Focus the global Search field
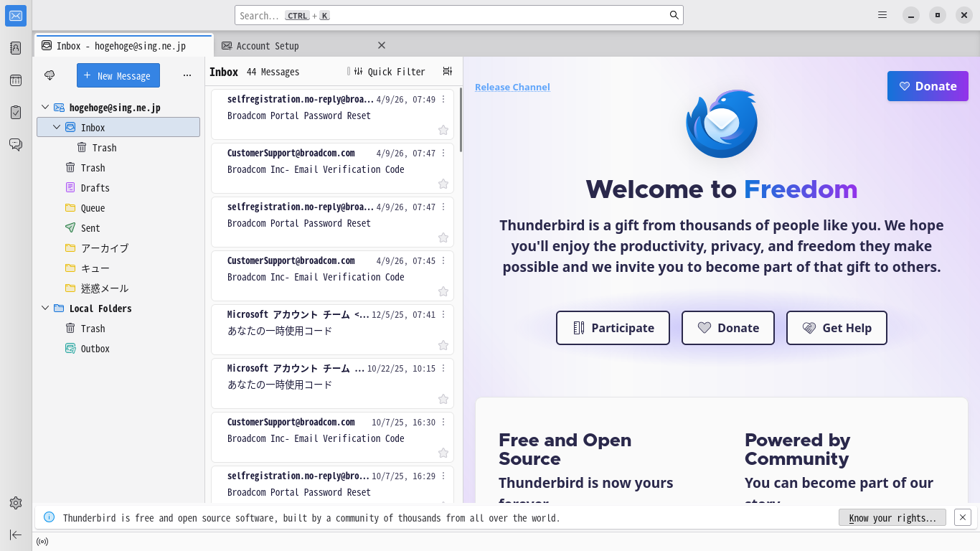The height and width of the screenshot is (551, 980). pos(459,15)
